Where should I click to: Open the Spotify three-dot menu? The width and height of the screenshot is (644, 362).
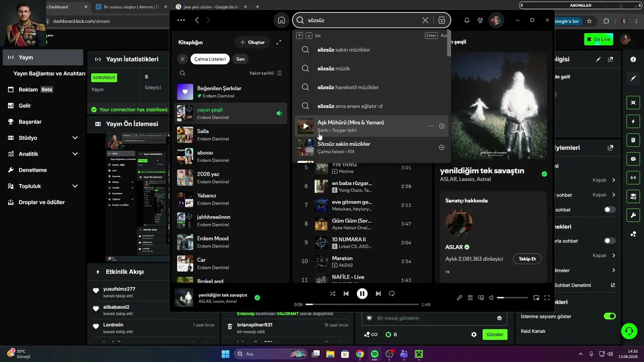pyautogui.click(x=181, y=20)
